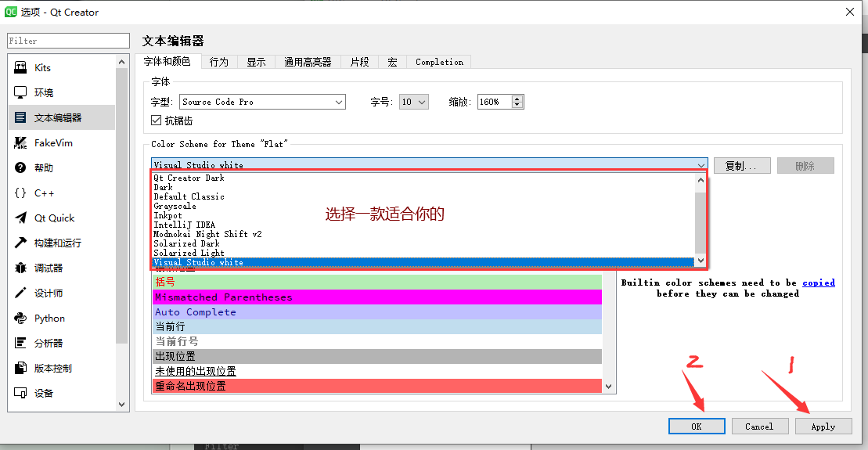The width and height of the screenshot is (868, 450).
Task: Choose the Dark color scheme
Action: pyautogui.click(x=423, y=187)
